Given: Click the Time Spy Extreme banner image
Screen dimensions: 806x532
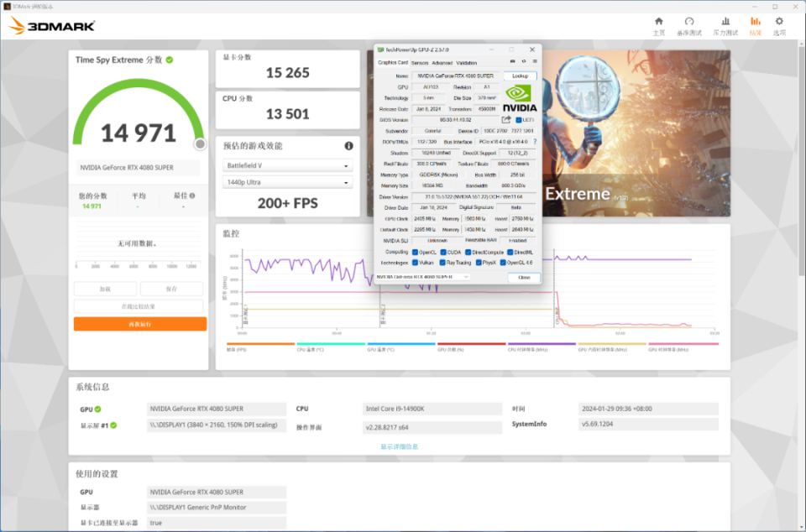Looking at the screenshot, I should (636, 133).
